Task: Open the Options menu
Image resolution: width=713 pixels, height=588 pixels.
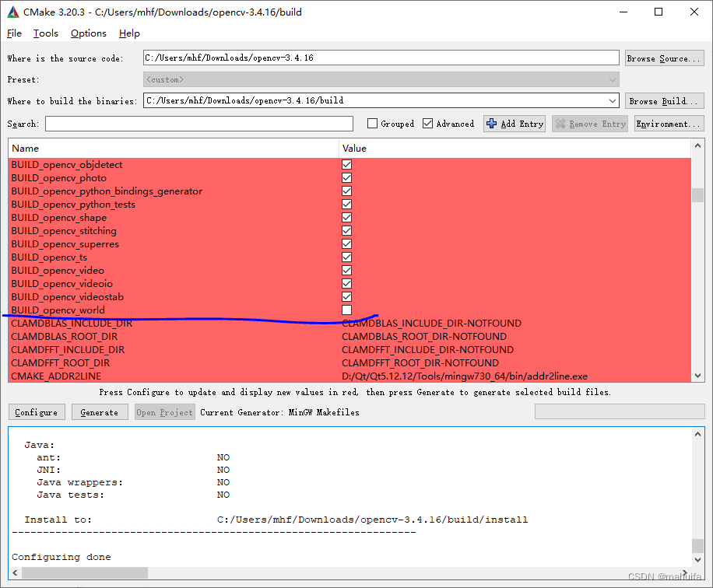Action: point(88,33)
